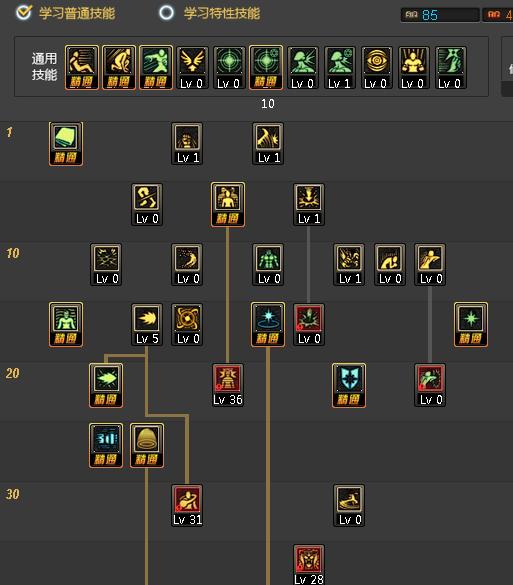Select the Lv 28 red demon face skill
The height and width of the screenshot is (585, 513).
[309, 564]
